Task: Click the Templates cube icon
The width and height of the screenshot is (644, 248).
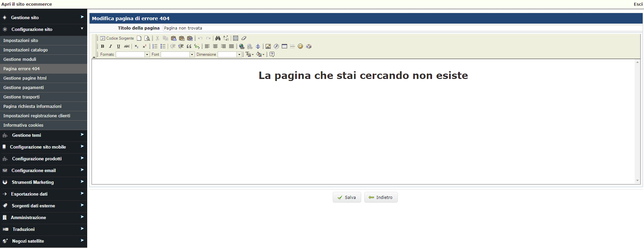Action: point(309,46)
